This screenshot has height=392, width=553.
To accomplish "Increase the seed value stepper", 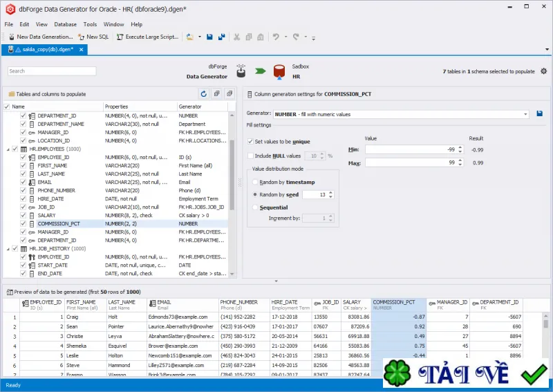I will pos(330,193).
